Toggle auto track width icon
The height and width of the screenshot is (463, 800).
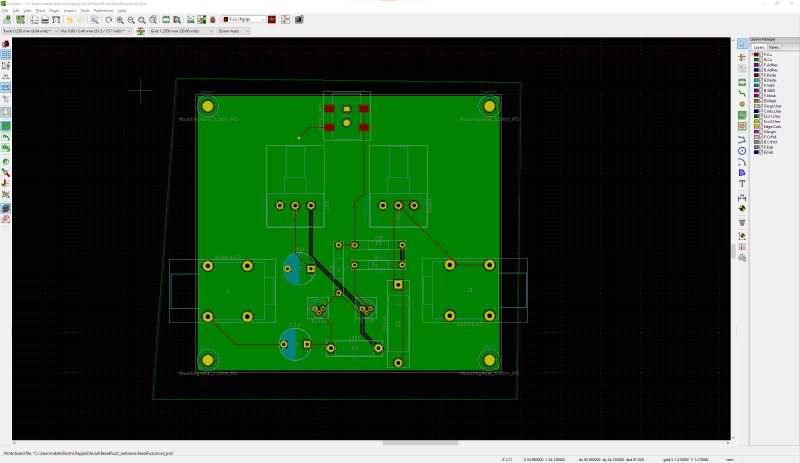pos(141,31)
